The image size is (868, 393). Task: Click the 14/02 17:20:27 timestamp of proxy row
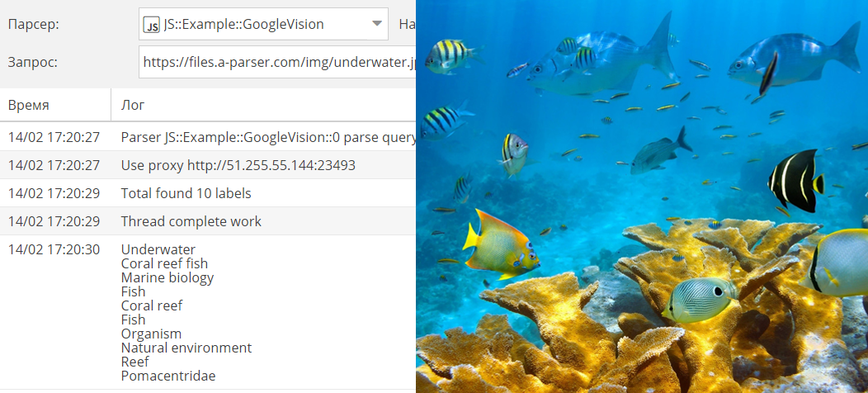(x=54, y=165)
